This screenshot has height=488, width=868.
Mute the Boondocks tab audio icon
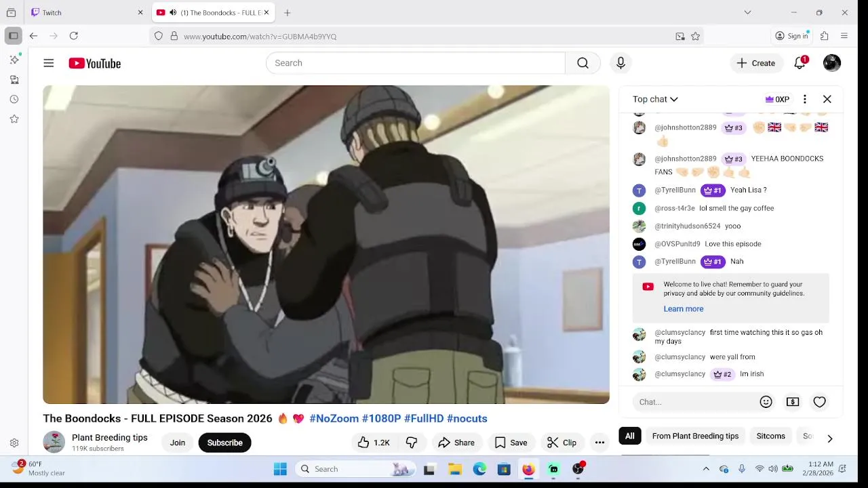pyautogui.click(x=173, y=12)
